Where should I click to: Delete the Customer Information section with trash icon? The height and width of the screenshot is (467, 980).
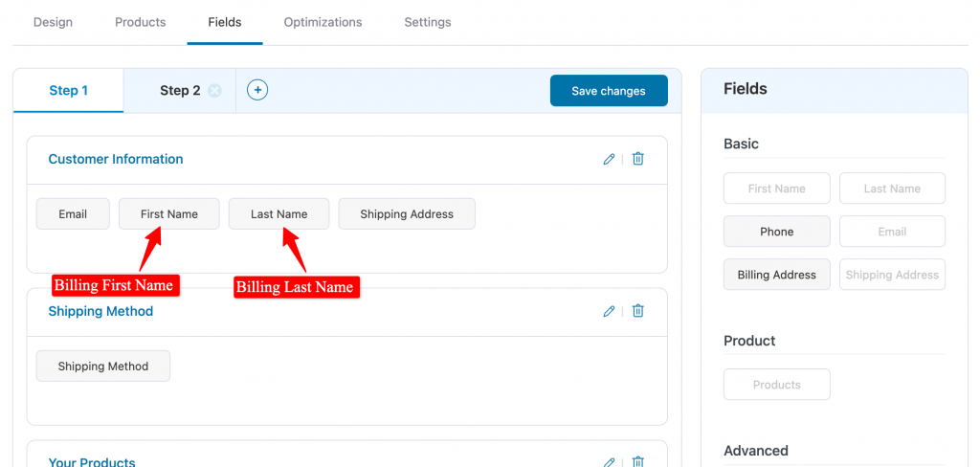[637, 159]
